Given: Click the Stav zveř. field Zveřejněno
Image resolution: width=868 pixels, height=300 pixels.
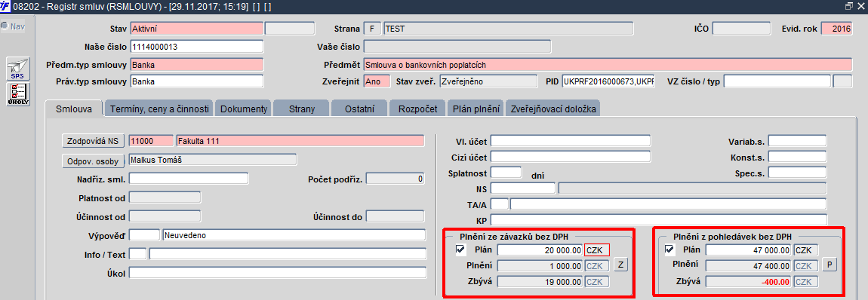Looking at the screenshot, I should (x=488, y=81).
